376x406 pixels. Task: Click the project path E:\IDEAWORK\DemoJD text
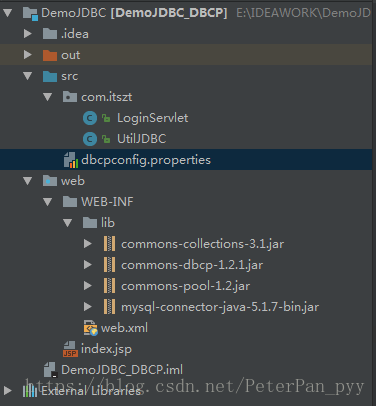tap(303, 13)
